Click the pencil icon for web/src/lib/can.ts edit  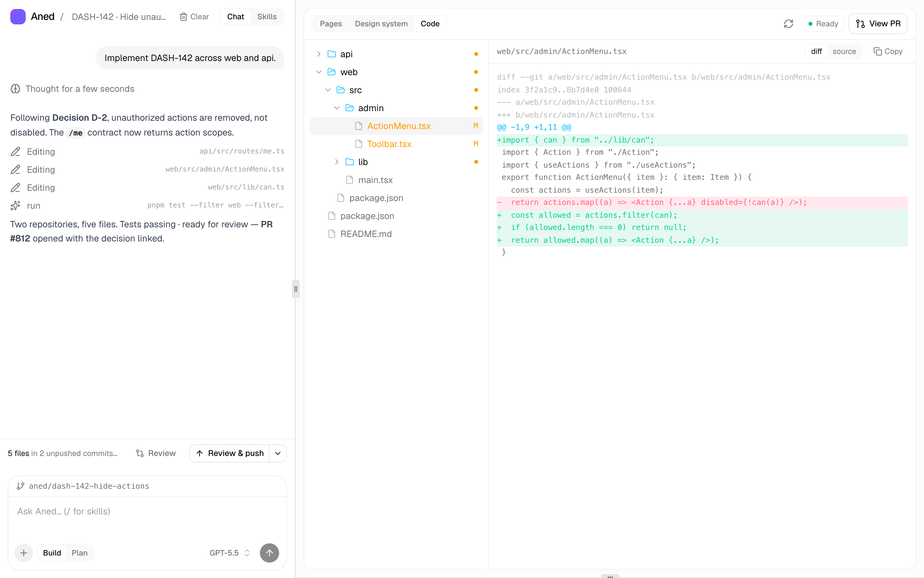15,188
